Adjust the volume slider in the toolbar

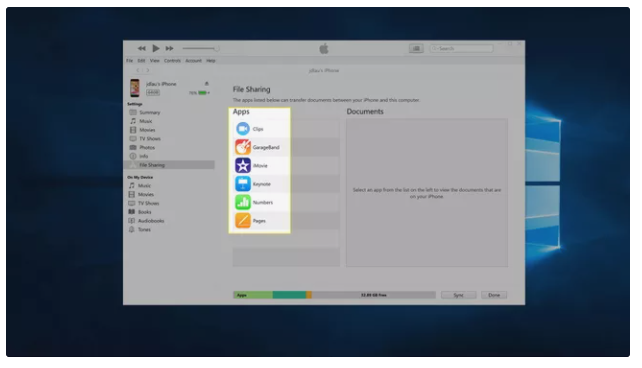201,48
